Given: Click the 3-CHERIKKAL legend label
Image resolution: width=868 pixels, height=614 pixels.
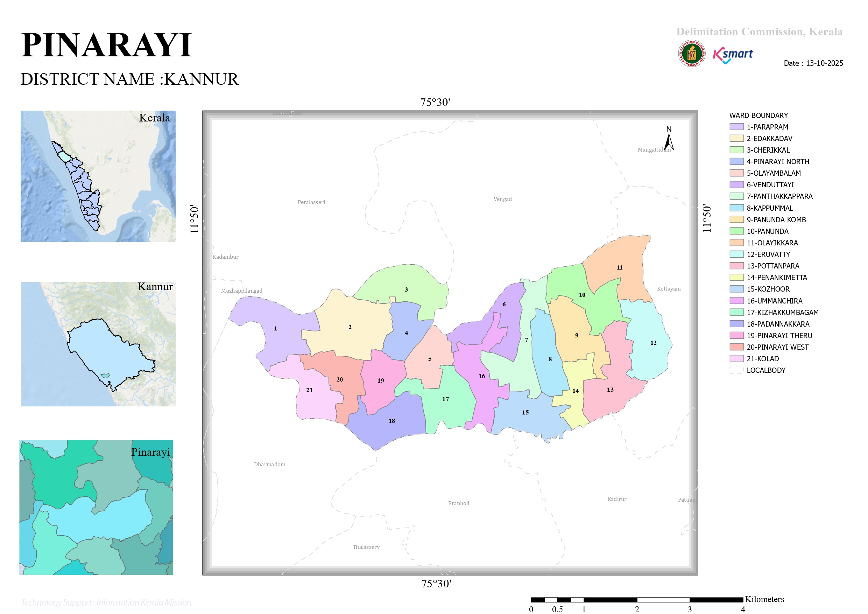Looking at the screenshot, I should pos(768,150).
